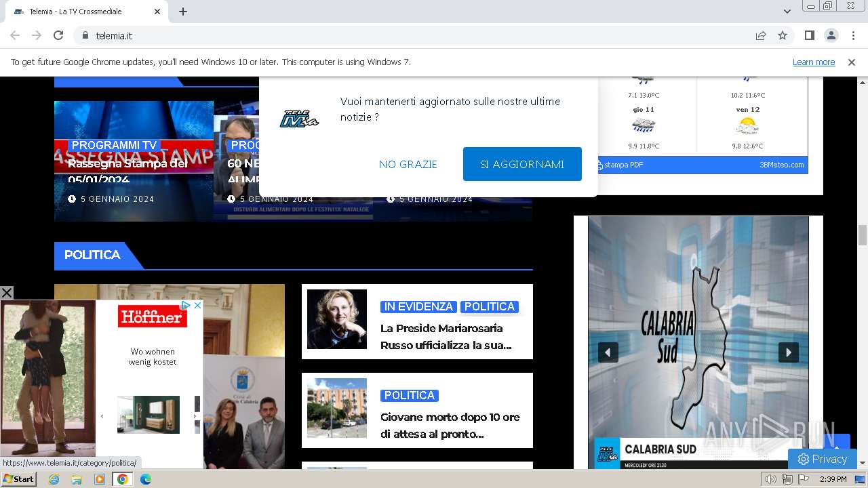Viewport: 868px width, 488px height.
Task: Open the Rassegna Stampa del 05/01/2024 article
Action: 127,171
